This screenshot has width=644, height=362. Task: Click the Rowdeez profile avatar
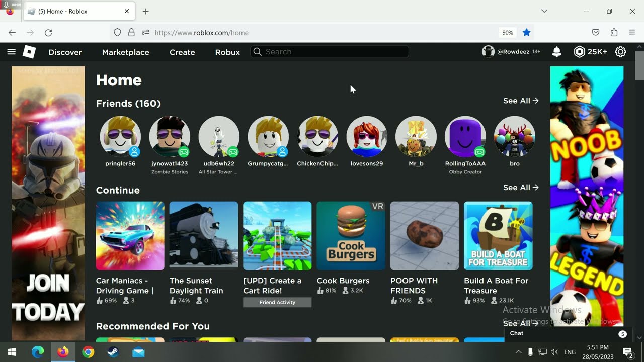(488, 52)
